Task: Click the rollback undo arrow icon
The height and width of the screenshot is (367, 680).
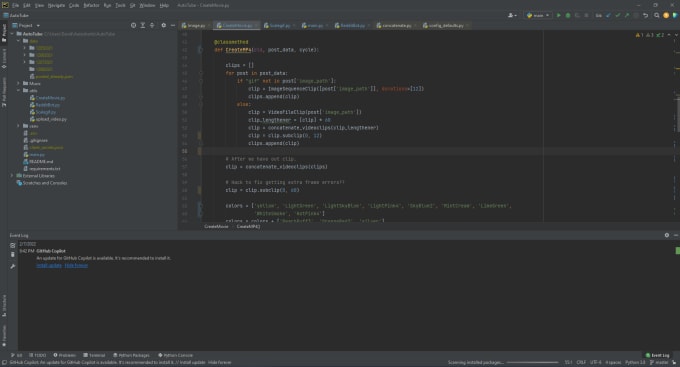Action: 646,15
